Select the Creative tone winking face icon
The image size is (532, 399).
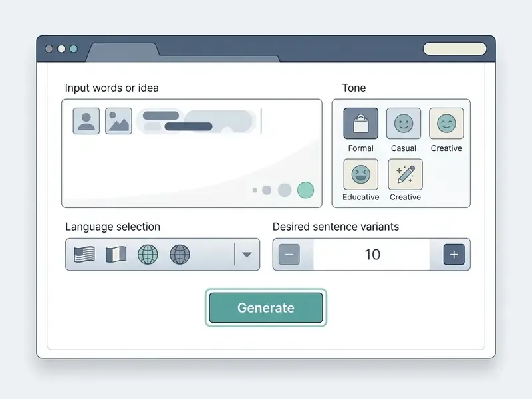click(x=446, y=124)
